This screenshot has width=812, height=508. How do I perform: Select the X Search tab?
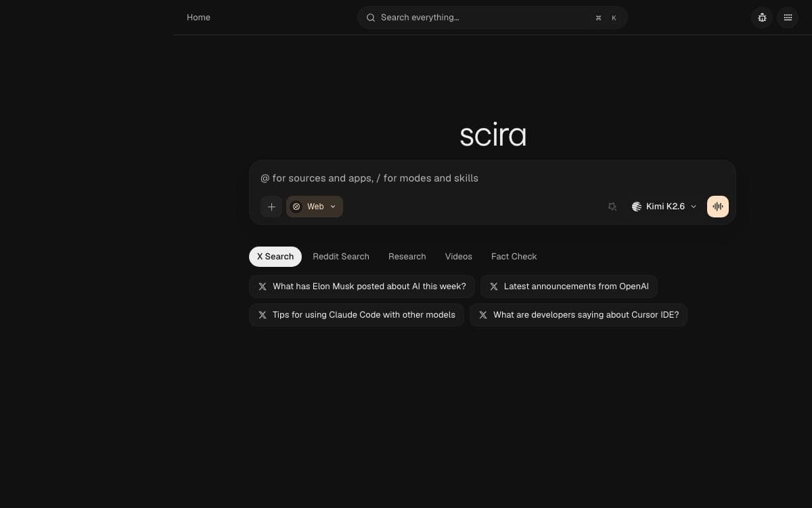point(275,257)
